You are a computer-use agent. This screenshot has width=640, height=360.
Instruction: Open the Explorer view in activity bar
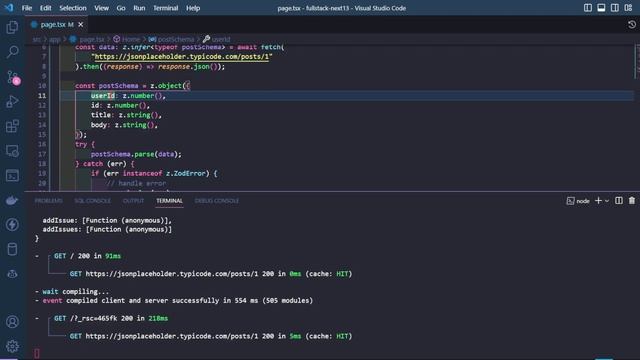(x=12, y=27)
